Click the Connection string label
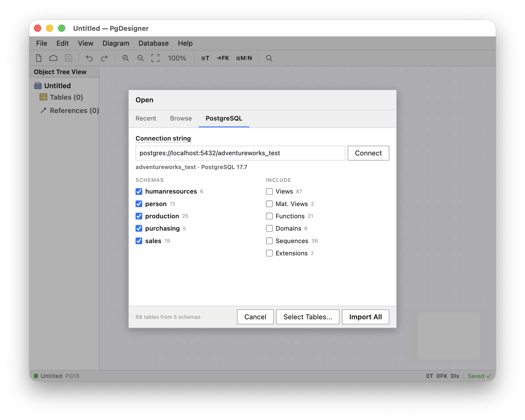Image resolution: width=525 pixels, height=420 pixels. pyautogui.click(x=163, y=139)
